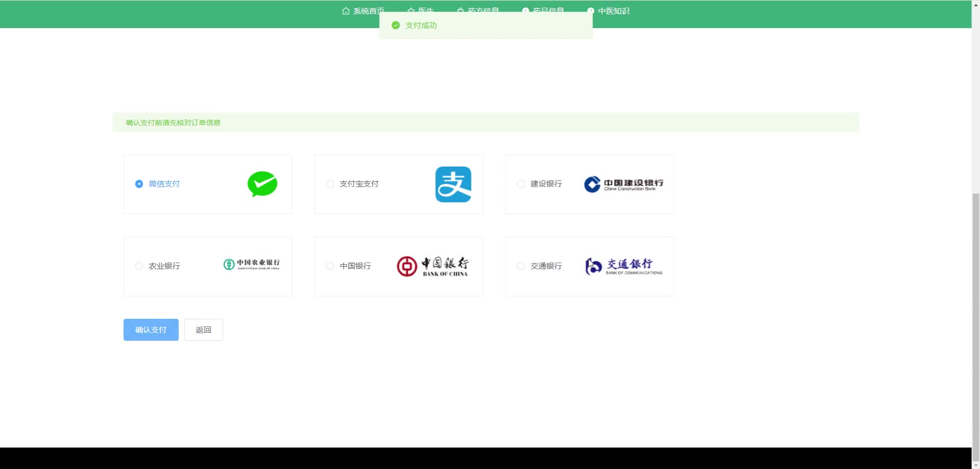Choose the 建设银行 radio option
The width and height of the screenshot is (980, 469).
click(x=521, y=184)
